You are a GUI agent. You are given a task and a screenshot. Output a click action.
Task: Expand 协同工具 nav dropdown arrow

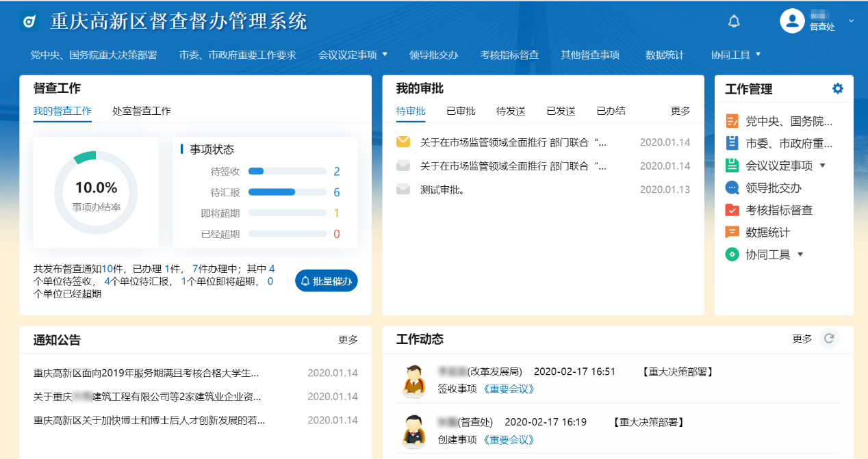758,54
